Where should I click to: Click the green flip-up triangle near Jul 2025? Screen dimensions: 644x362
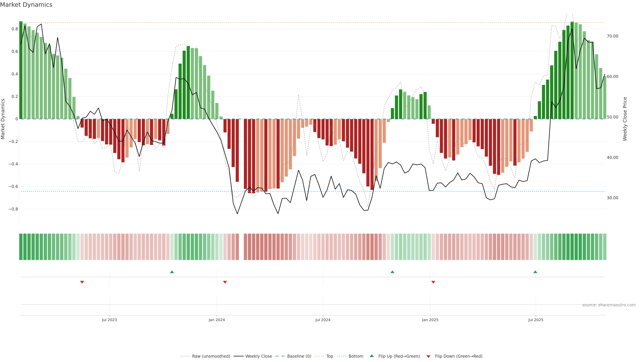click(x=535, y=272)
